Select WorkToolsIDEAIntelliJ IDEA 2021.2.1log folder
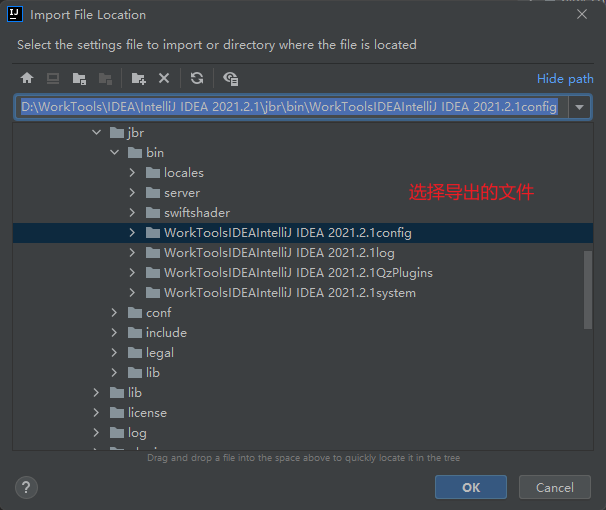606x510 pixels. 303,253
